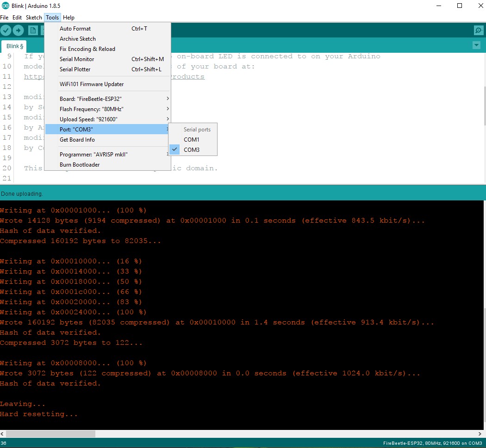
Task: Click "Wrote 14128 bytes" console line
Action: coord(212,221)
